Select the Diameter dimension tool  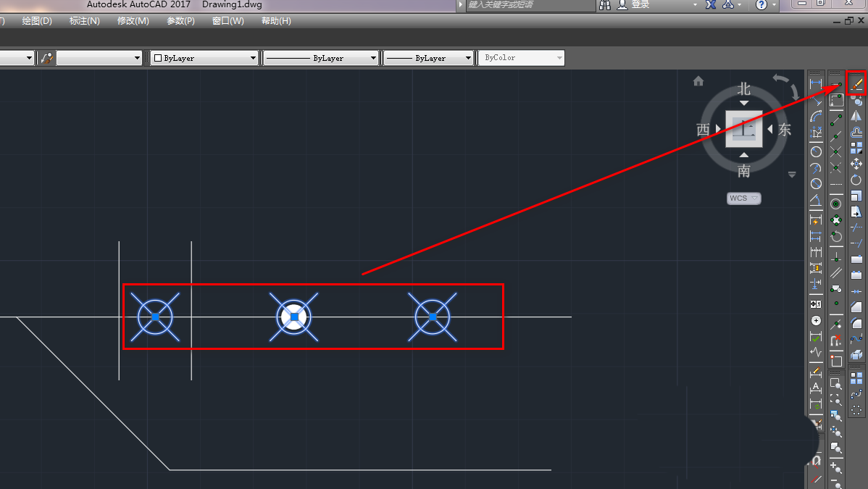point(816,184)
